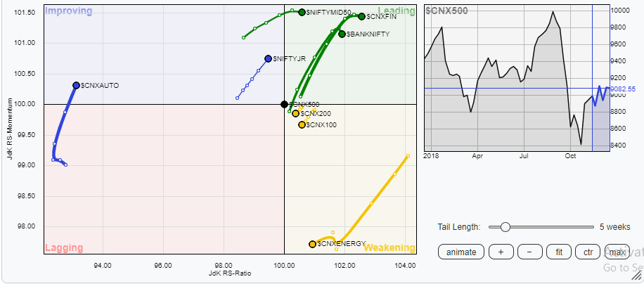Select the $CNXAUTO data point
This screenshot has width=644, height=284.
(x=76, y=85)
